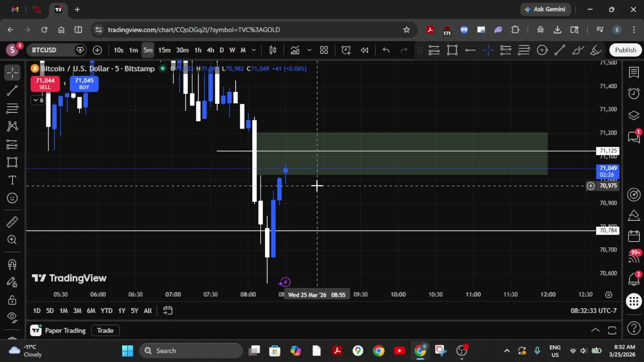Screen dimensions: 644x362
Task: Open the Chats panel in right sidebar
Action: pos(634,137)
